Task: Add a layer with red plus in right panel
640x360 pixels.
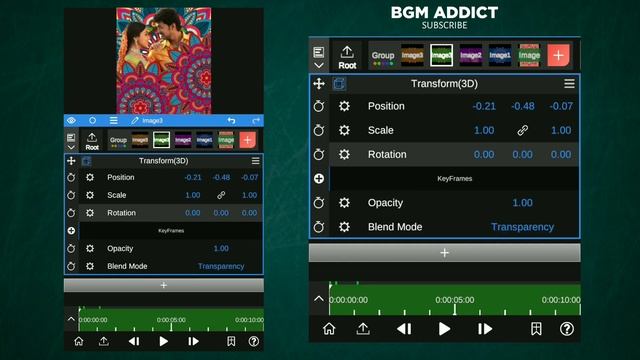Action: coord(558,55)
